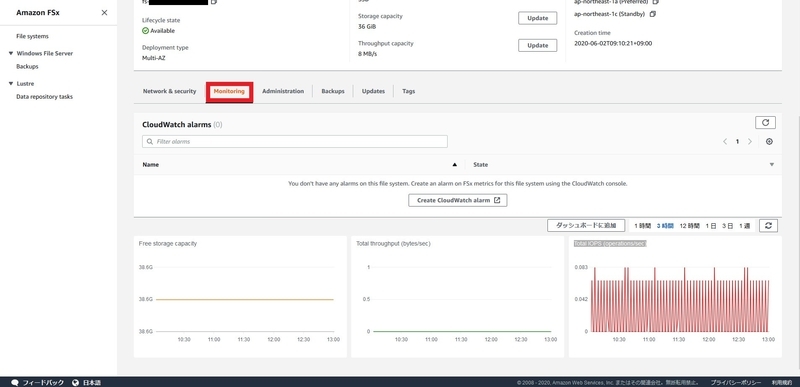Image resolution: width=800 pixels, height=387 pixels.
Task: Open the Backups tab
Action: pos(333,91)
